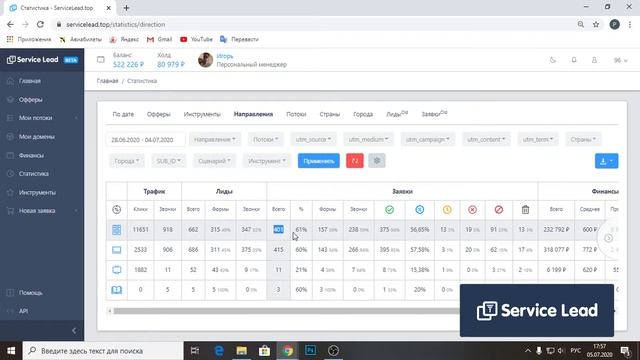The width and height of the screenshot is (640, 360).
Task: Click the yellow pending clock column icon
Action: 447,209
